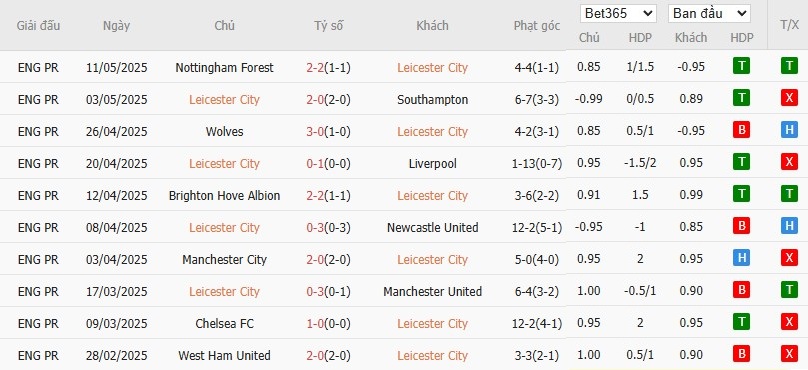Select the Tỷ số column header
Screen dimensions: 808x370
tap(328, 26)
